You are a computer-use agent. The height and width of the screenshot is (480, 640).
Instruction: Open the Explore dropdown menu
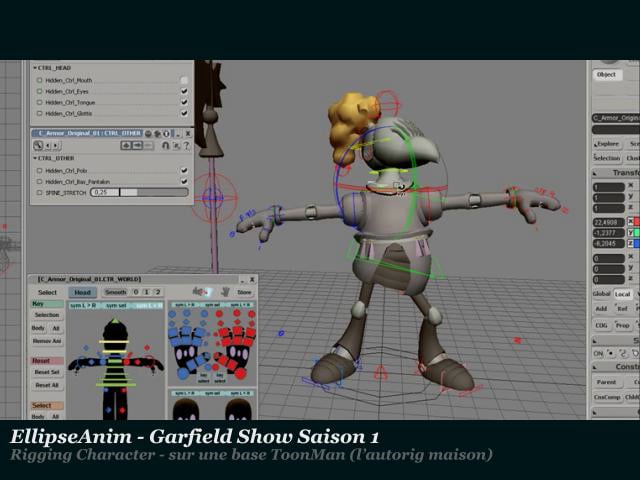pyautogui.click(x=607, y=144)
